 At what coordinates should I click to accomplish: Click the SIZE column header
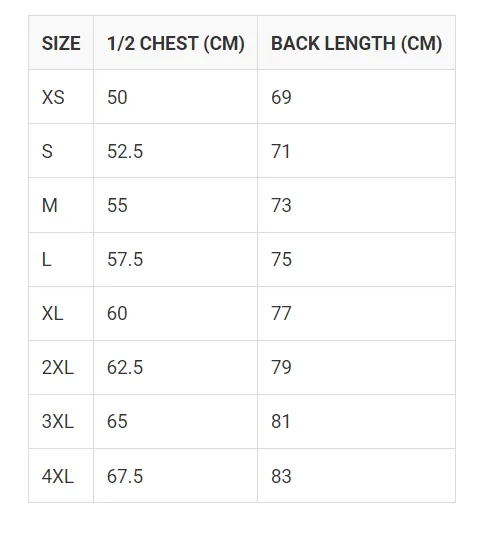coord(61,43)
